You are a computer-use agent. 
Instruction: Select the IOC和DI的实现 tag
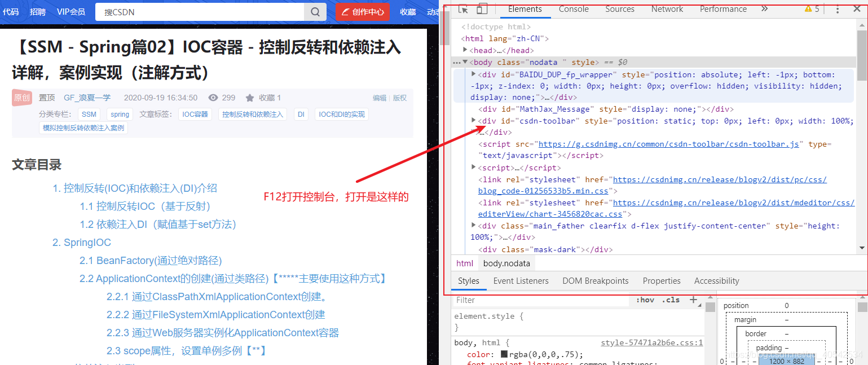342,114
